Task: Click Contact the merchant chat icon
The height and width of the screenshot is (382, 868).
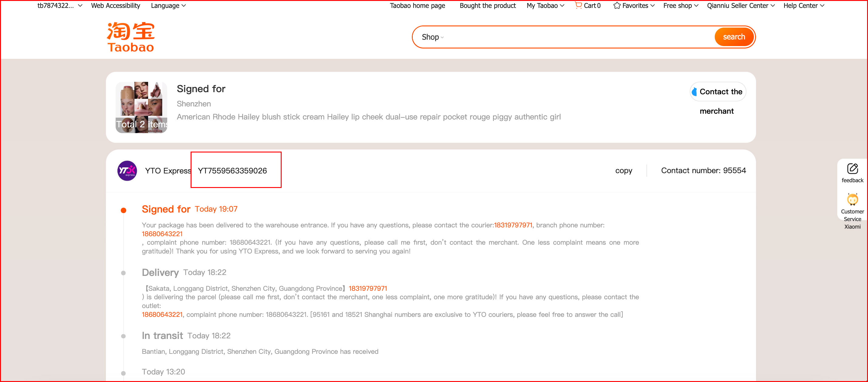Action: [x=694, y=92]
